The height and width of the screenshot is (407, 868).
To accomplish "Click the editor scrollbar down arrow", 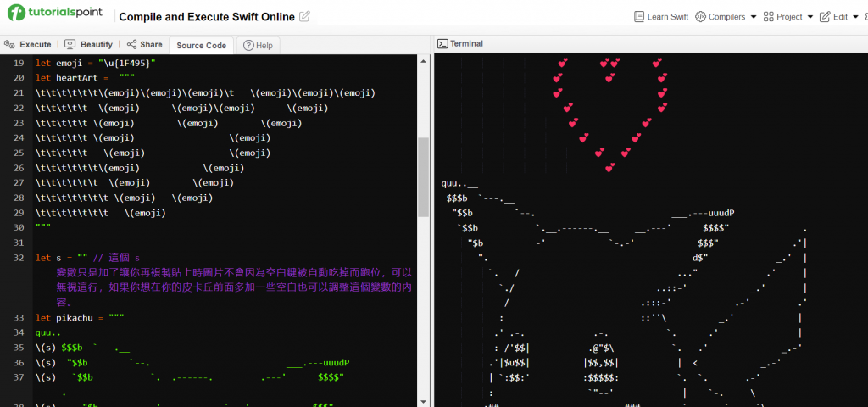I will 424,401.
